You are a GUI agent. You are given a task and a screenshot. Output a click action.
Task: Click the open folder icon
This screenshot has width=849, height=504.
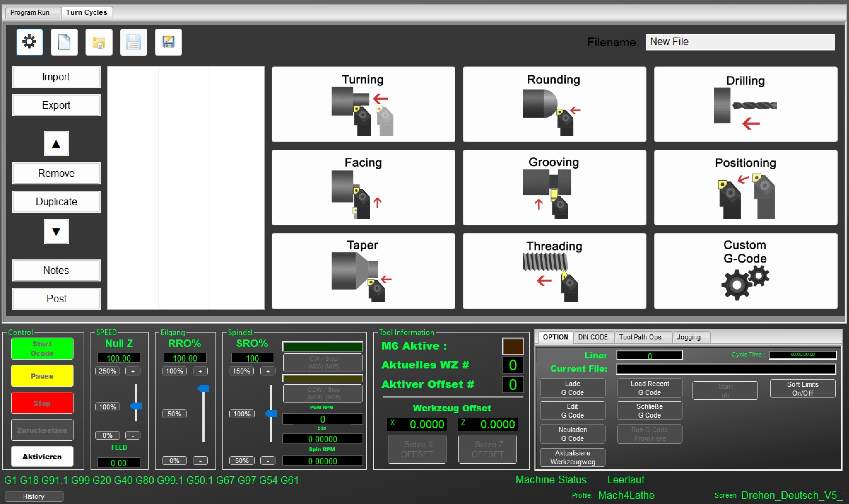click(x=99, y=42)
